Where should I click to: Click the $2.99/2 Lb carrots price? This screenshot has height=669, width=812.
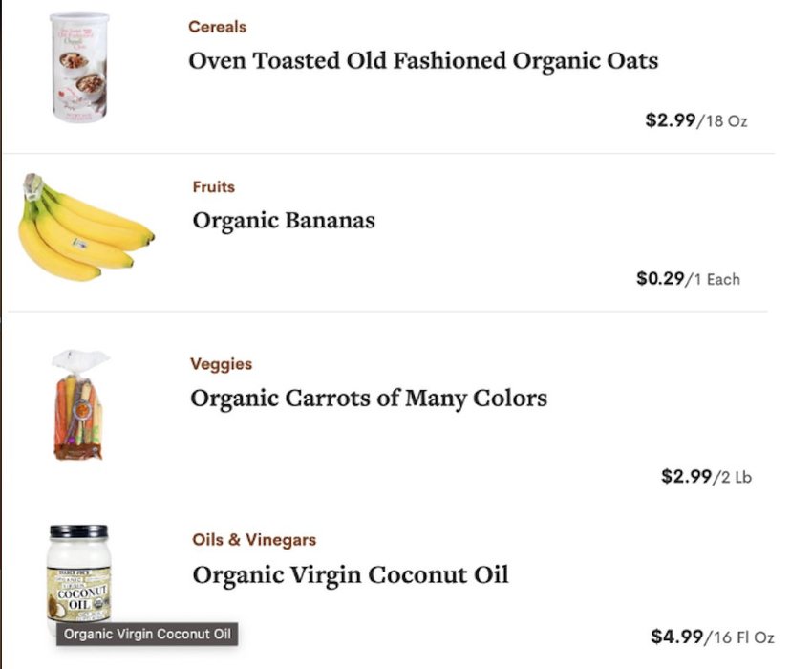[x=706, y=476]
